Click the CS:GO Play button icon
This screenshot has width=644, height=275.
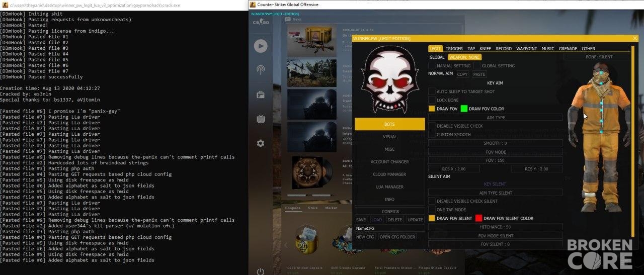261,46
